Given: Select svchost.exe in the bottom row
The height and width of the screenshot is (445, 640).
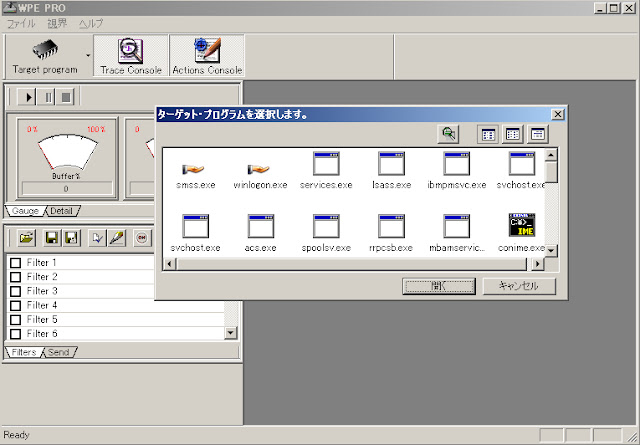Looking at the screenshot, I should click(x=196, y=234).
